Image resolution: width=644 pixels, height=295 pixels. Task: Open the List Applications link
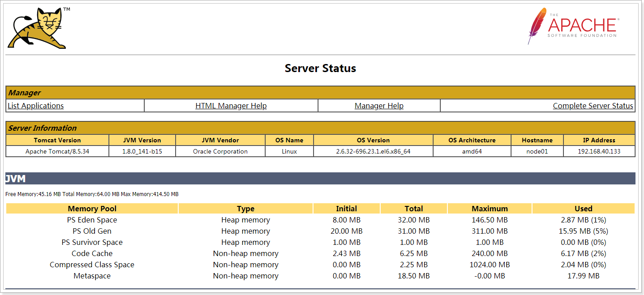(x=36, y=106)
